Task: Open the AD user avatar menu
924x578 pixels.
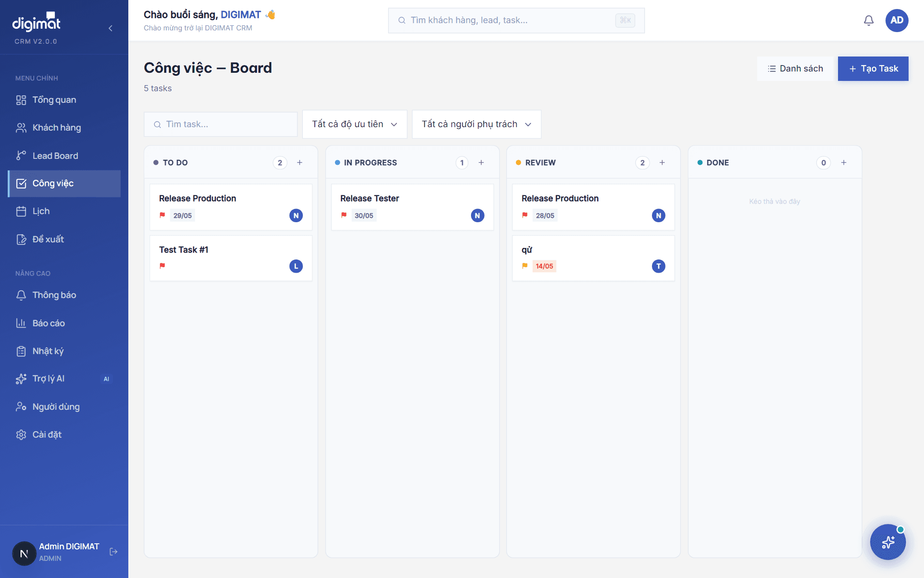Action: [897, 21]
